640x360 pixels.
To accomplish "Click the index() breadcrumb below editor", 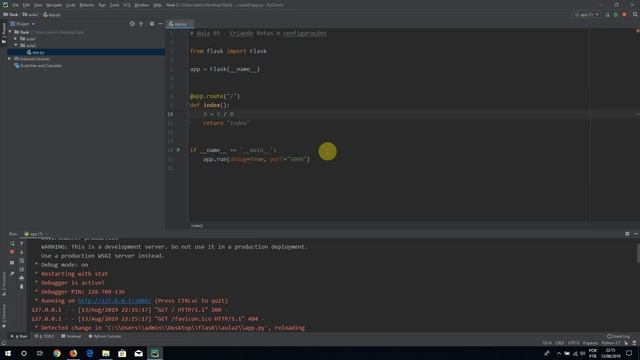I will click(197, 226).
